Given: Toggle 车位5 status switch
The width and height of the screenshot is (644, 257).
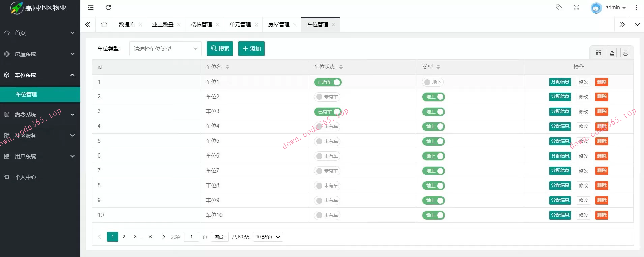Looking at the screenshot, I should [327, 141].
